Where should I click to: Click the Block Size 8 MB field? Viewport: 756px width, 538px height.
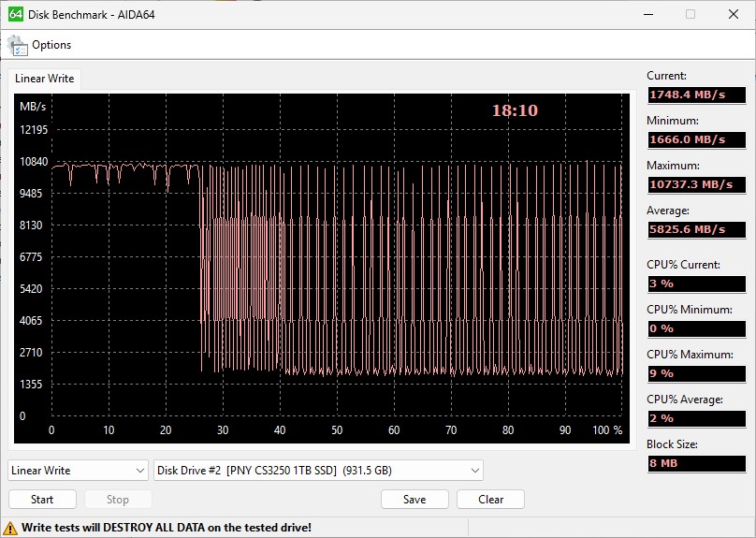(x=696, y=463)
